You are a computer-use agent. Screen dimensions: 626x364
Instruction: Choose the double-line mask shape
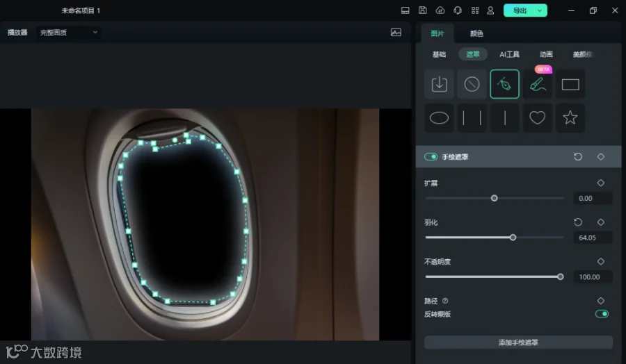click(472, 118)
